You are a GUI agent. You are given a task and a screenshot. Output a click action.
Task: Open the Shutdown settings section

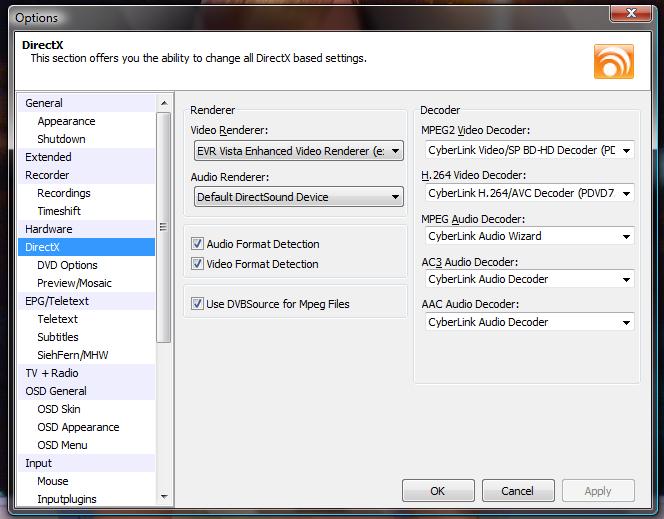pos(86,139)
